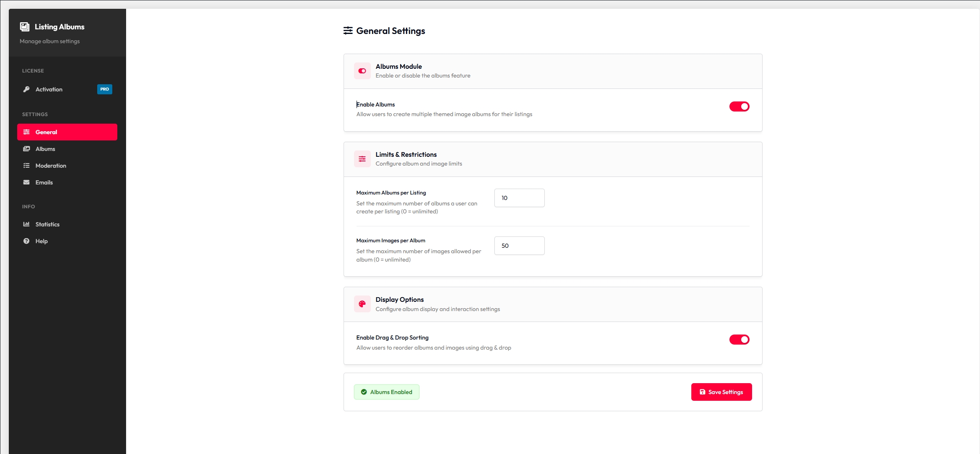Select the Moderation list icon

[26, 165]
